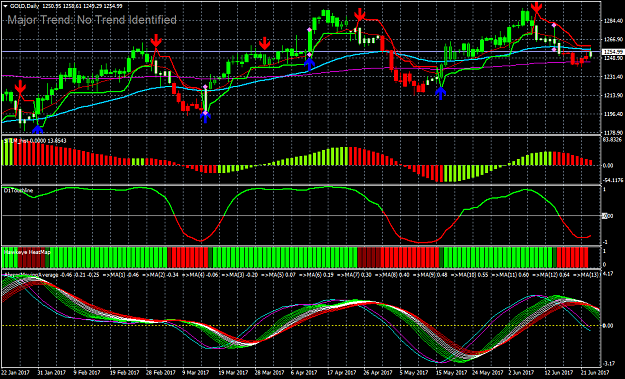The image size is (625, 379).
Task: Click the 1178.90 price scale label
Action: 613,132
